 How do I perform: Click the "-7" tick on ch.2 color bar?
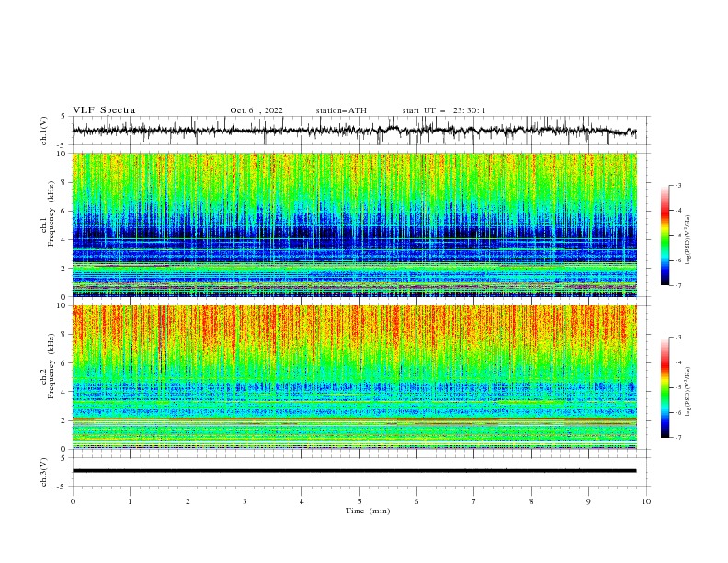677,438
